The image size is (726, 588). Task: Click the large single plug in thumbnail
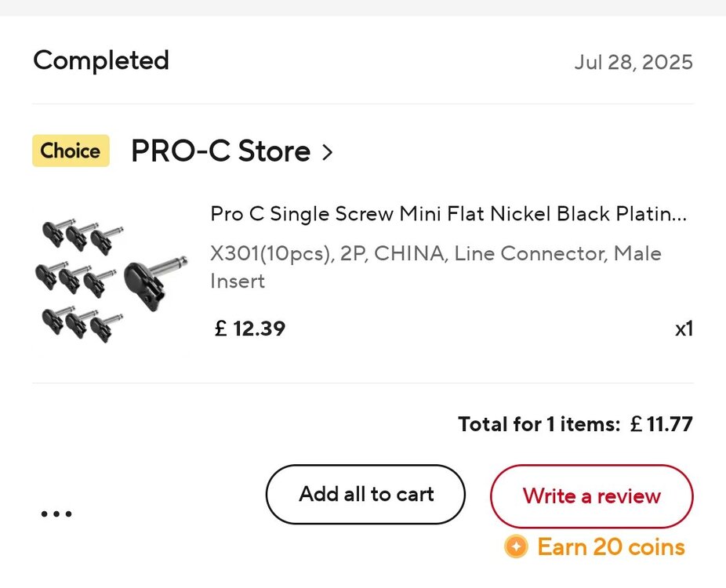tap(155, 283)
